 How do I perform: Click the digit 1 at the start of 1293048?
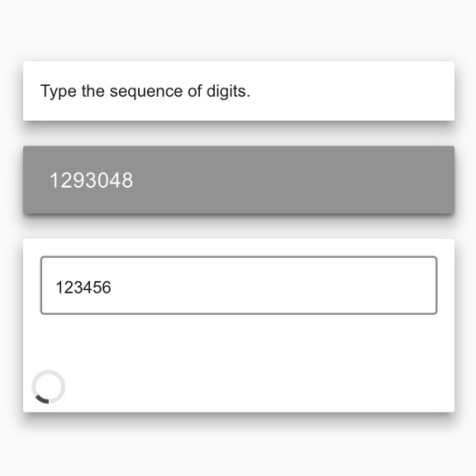54,180
